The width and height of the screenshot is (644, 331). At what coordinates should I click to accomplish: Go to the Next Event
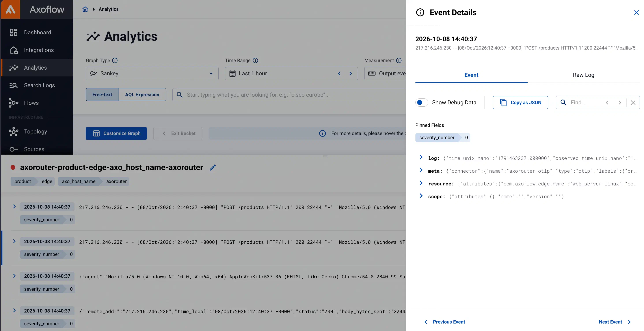[615, 322]
